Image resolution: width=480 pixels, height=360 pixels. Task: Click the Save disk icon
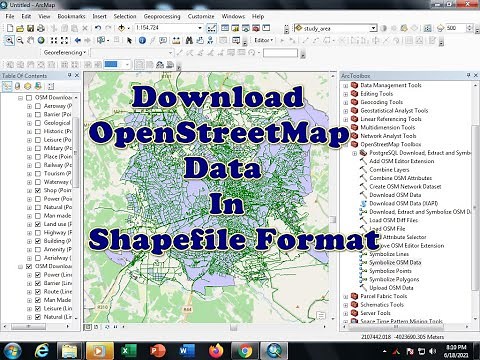(30, 28)
